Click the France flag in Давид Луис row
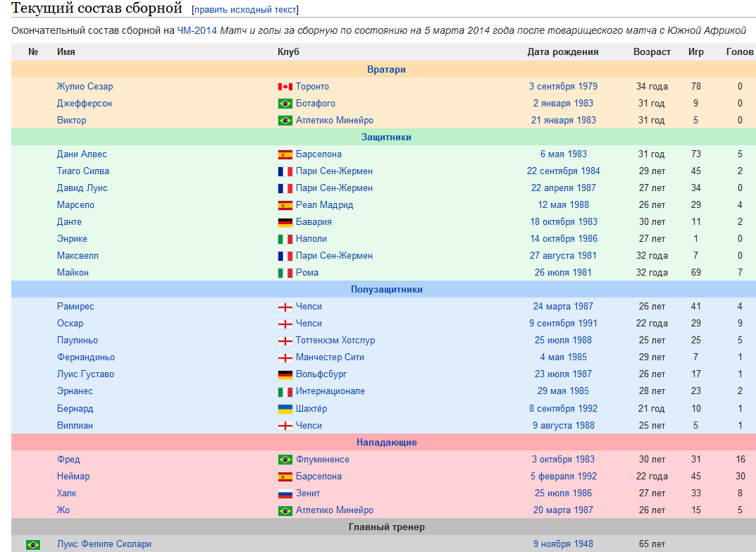Screen dimensions: 756x552 point(285,188)
